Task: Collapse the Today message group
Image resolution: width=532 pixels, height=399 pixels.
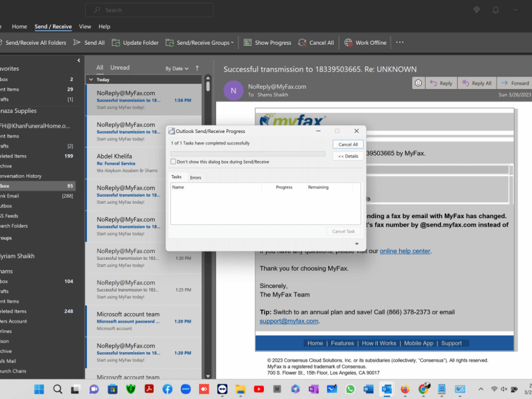Action: (x=90, y=79)
